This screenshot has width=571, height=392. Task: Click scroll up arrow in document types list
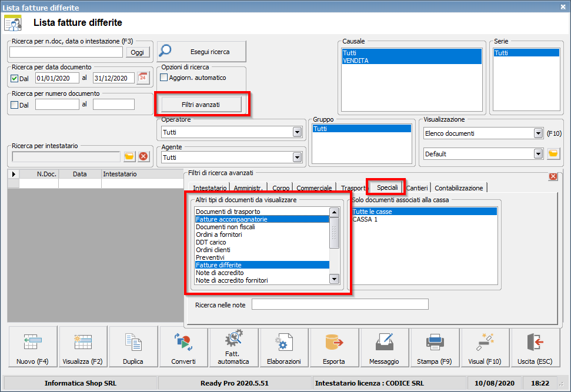pos(334,212)
